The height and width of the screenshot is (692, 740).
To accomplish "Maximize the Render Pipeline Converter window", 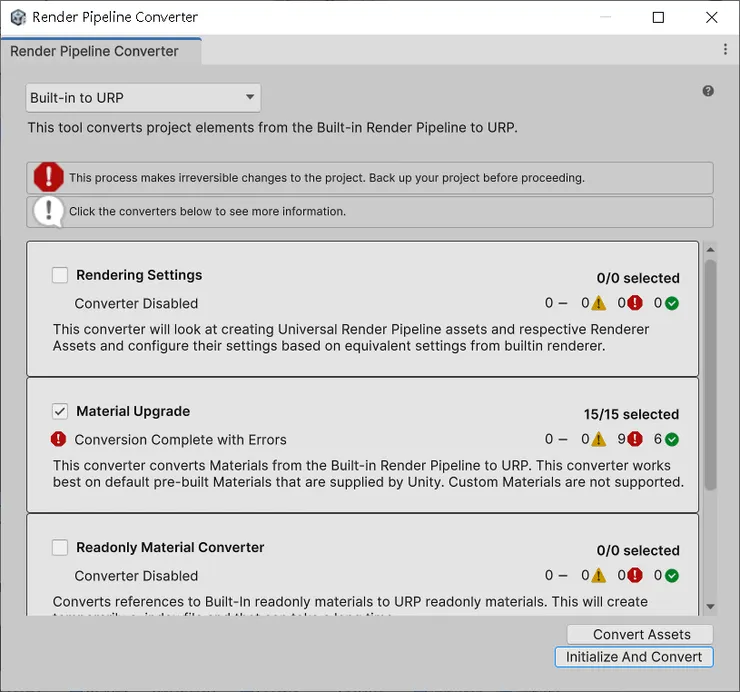I will [658, 17].
